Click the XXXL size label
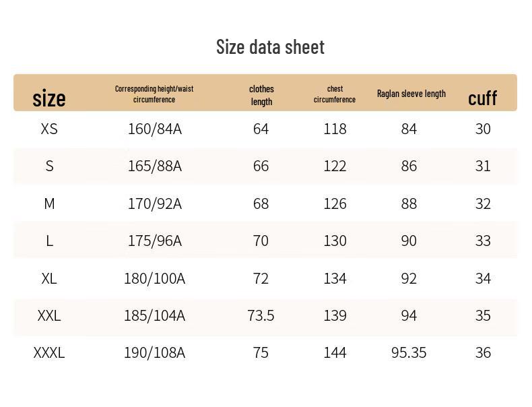The image size is (532, 407). tap(49, 352)
